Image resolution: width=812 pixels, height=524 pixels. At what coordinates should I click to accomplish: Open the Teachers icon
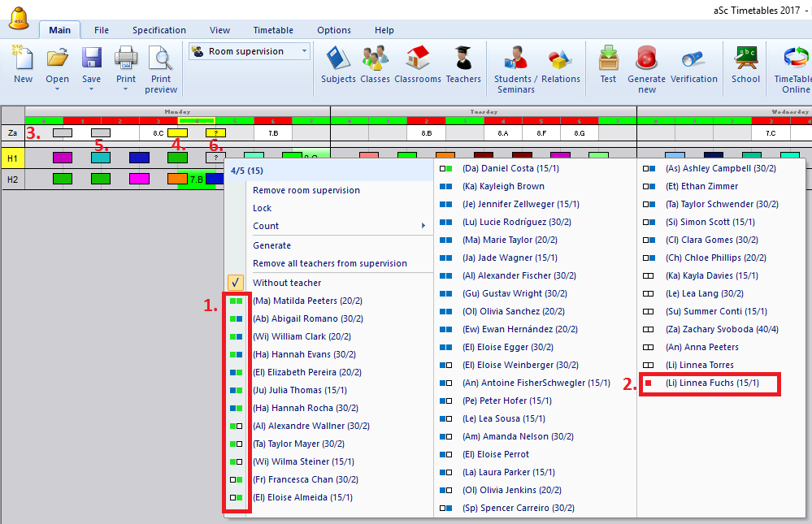coord(463,64)
